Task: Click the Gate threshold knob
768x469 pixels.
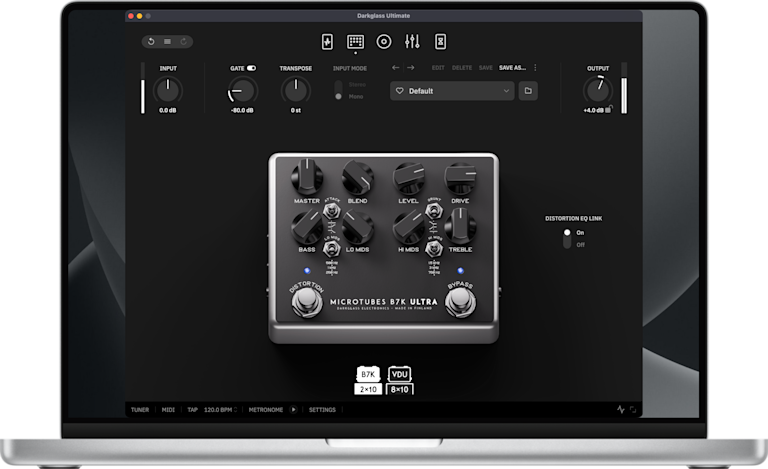Action: 242,91
